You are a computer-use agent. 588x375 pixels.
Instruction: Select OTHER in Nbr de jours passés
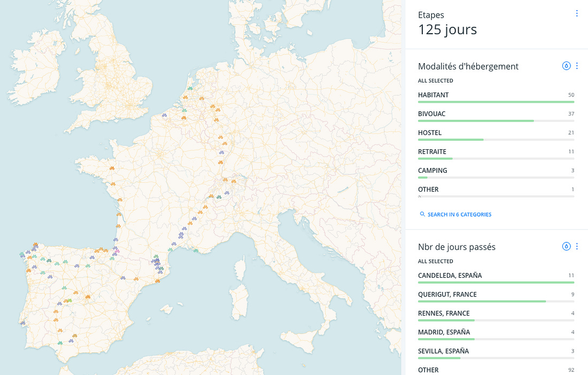[496, 370]
